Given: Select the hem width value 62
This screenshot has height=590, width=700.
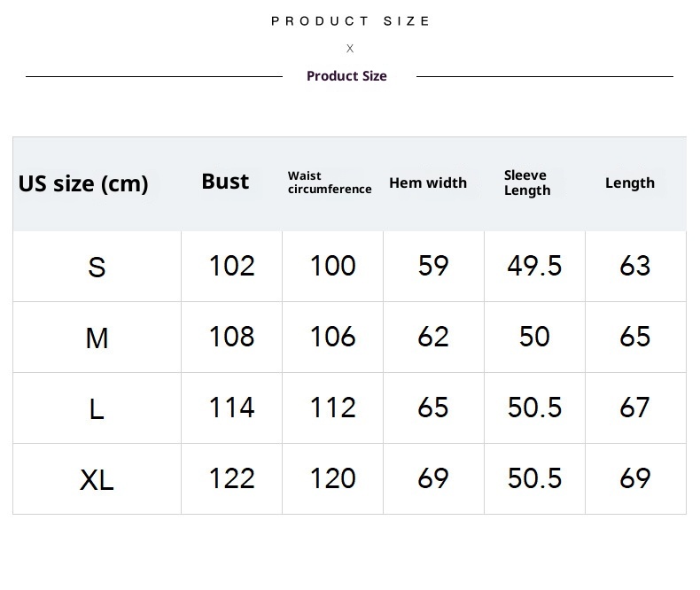Looking at the screenshot, I should 433,337.
